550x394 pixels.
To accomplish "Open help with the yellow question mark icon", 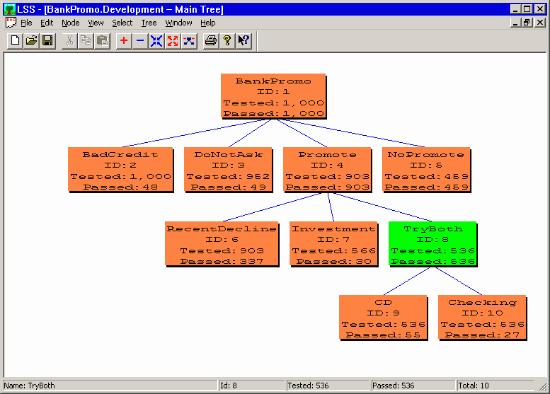I will click(227, 41).
